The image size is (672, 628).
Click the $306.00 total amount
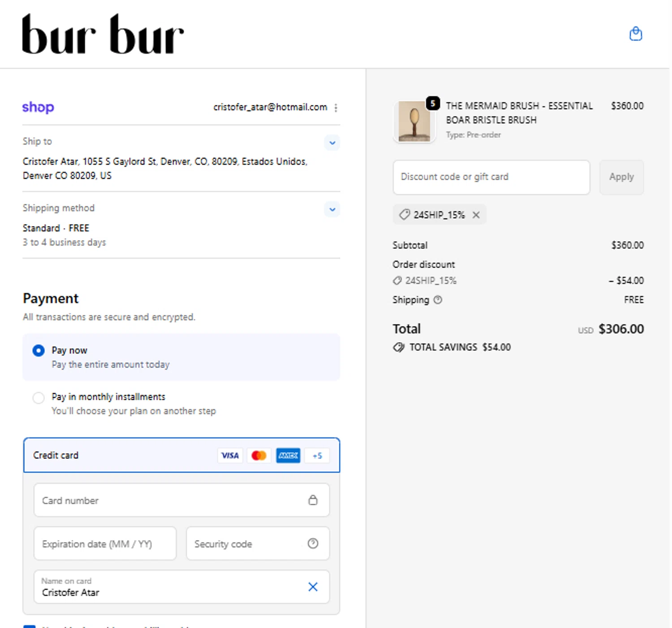pos(621,329)
